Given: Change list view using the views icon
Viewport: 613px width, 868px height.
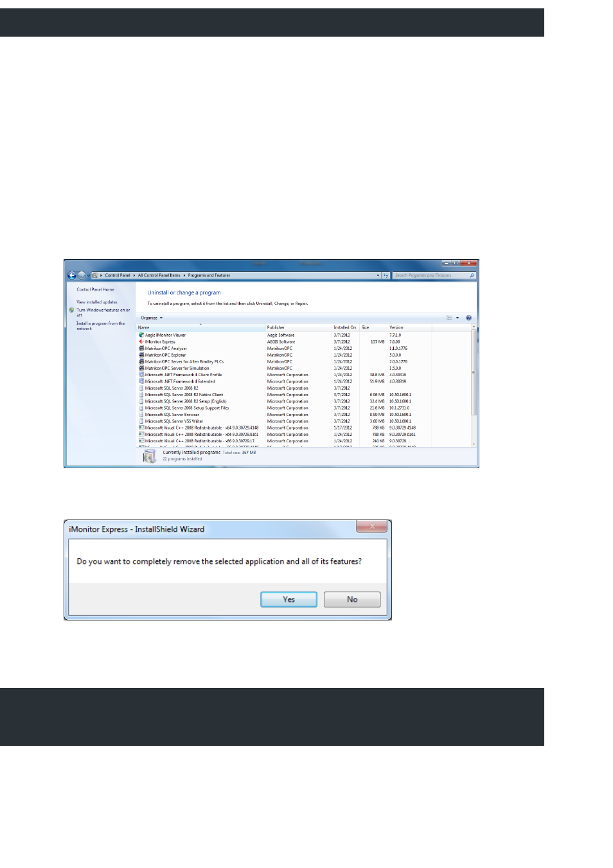Looking at the screenshot, I should coord(449,318).
